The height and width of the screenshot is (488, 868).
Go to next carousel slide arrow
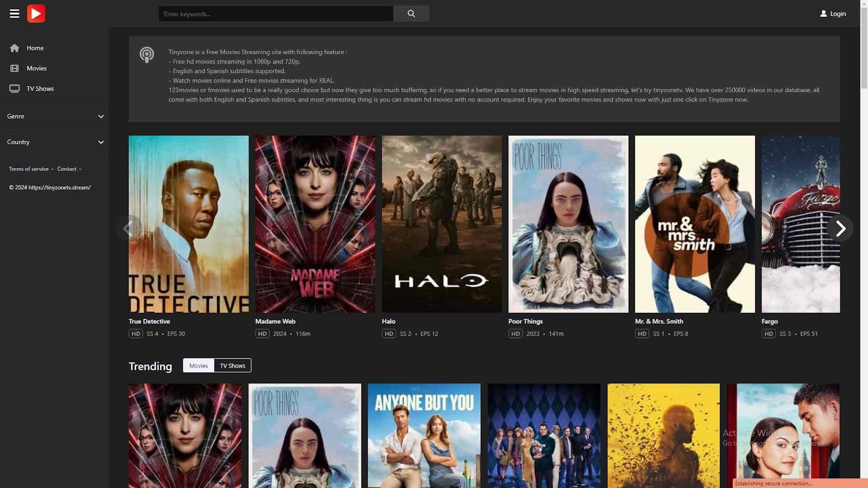pos(840,228)
